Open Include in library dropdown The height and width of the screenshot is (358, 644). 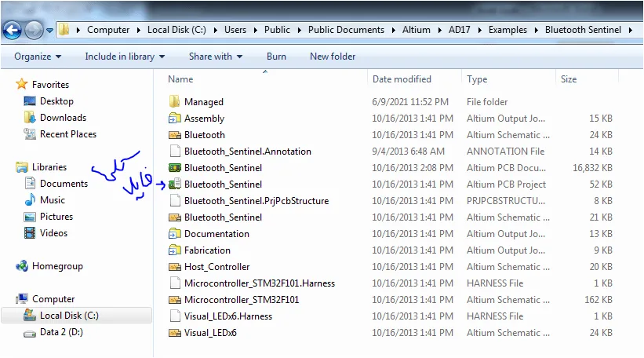[125, 57]
